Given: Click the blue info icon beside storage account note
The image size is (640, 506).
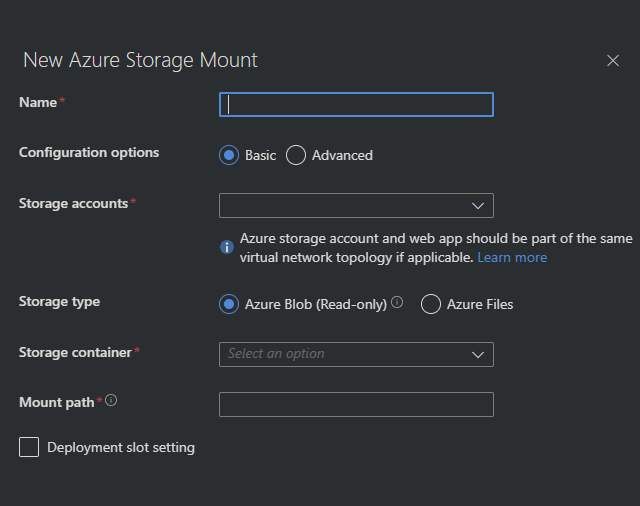Looking at the screenshot, I should tap(227, 247).
